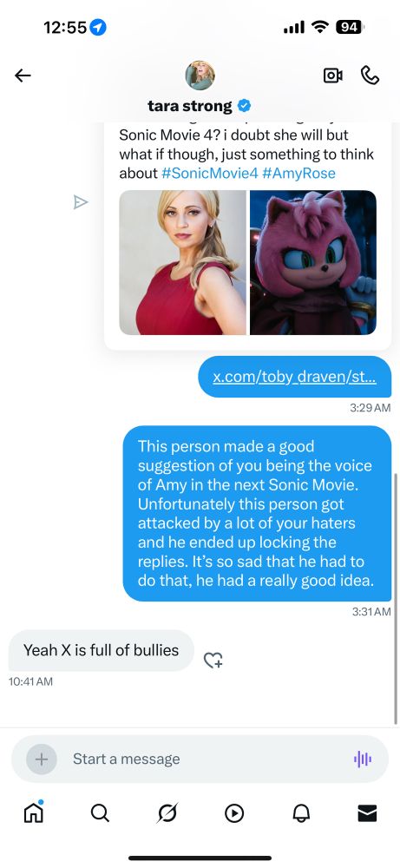The width and height of the screenshot is (400, 868).
Task: Start an audio call via phone icon
Action: tap(370, 75)
